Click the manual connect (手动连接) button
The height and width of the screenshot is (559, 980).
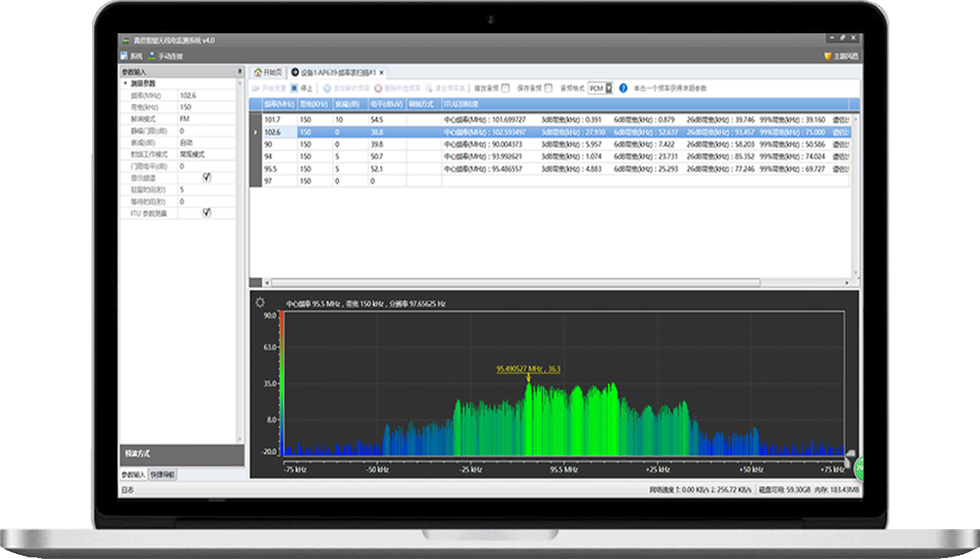[165, 56]
